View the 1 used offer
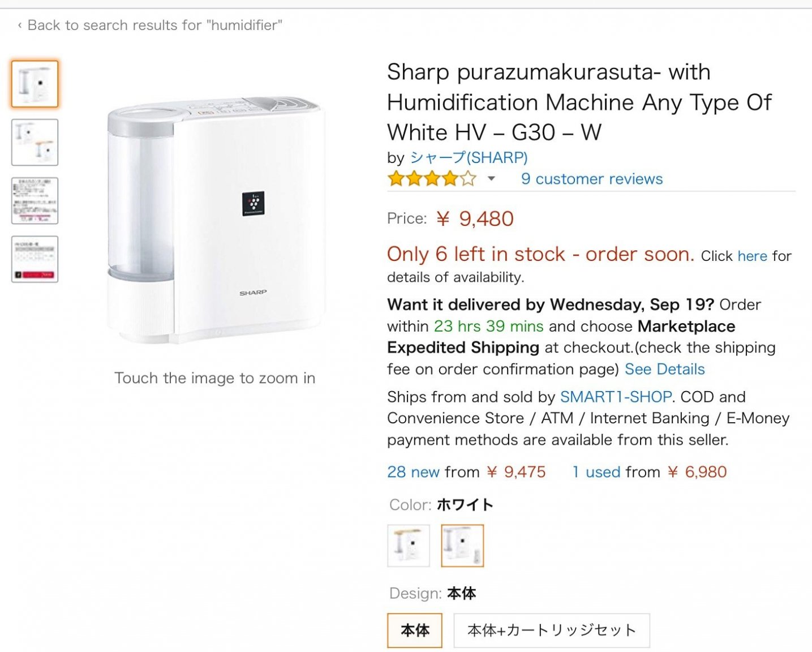 tap(596, 472)
